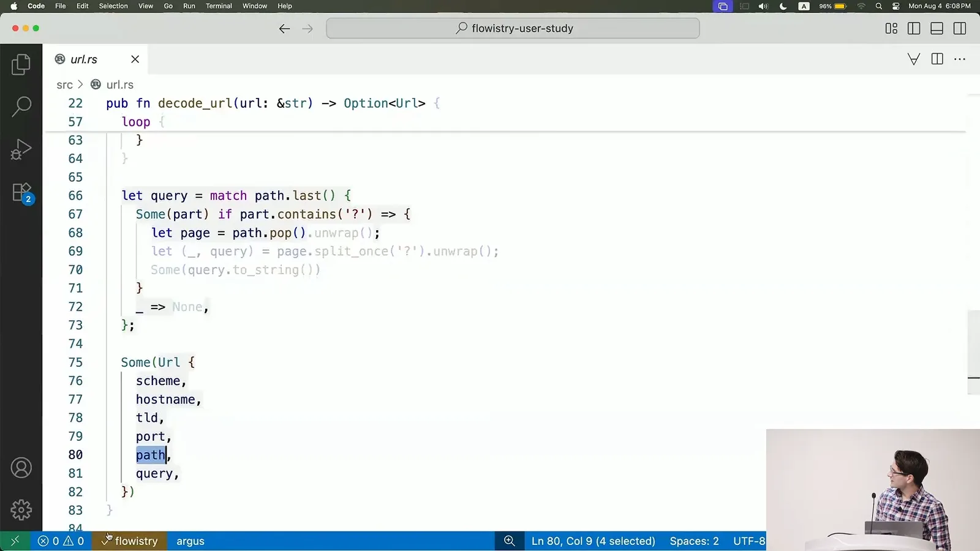Viewport: 980px width, 551px height.
Task: Open the Manage gear icon
Action: (21, 509)
